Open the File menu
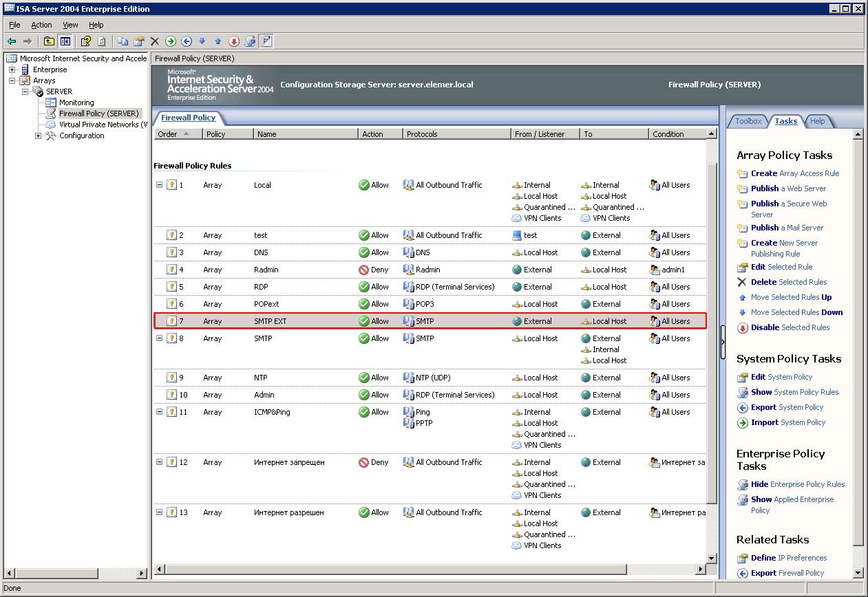The image size is (868, 597). (x=14, y=25)
